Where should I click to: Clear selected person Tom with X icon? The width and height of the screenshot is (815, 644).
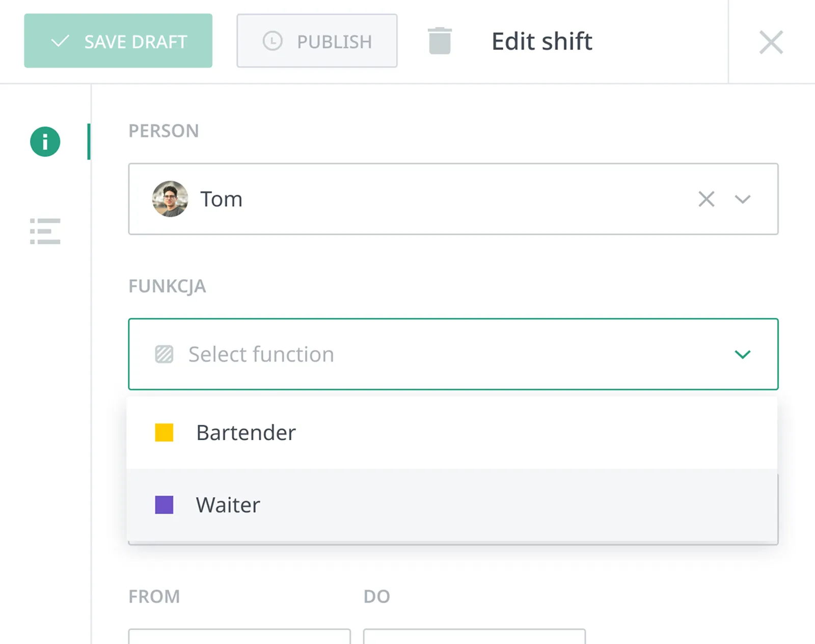(707, 199)
